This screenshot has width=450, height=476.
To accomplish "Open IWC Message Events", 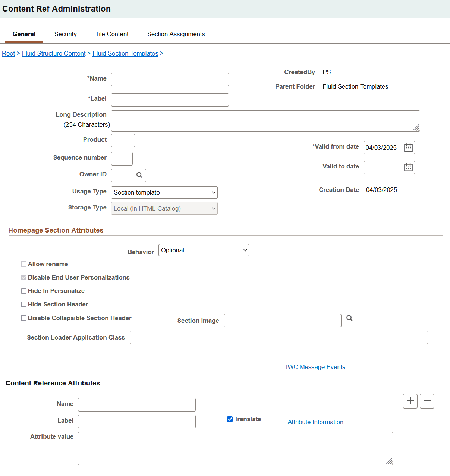I will pyautogui.click(x=315, y=367).
